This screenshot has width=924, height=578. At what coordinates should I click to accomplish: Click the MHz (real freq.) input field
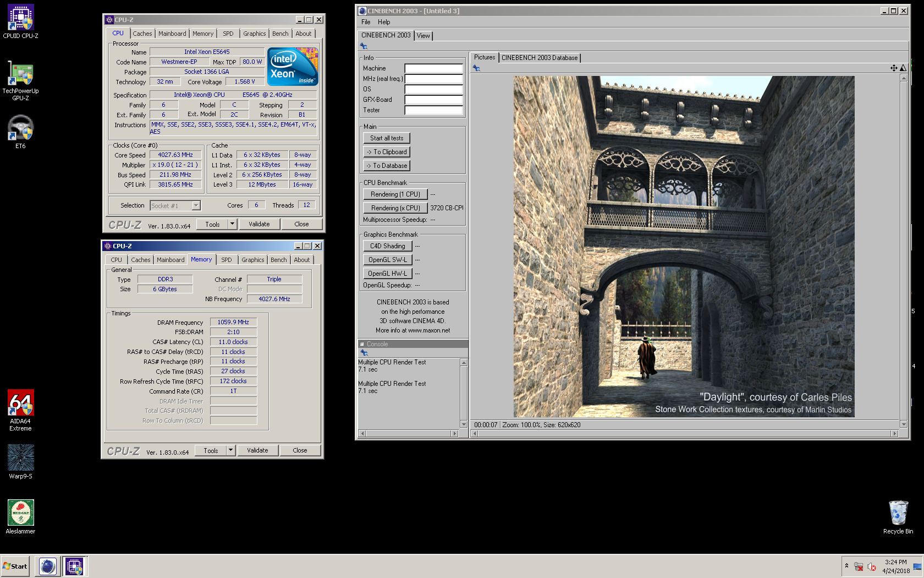pyautogui.click(x=433, y=79)
